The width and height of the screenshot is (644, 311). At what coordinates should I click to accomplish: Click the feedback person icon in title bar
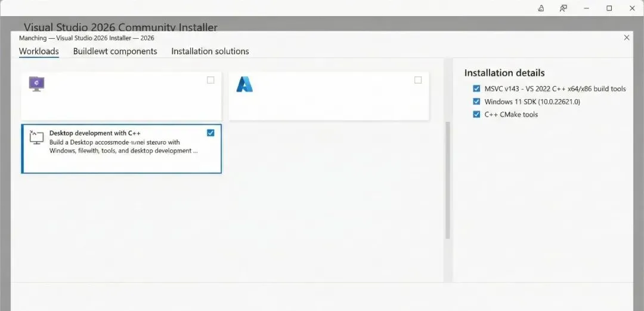pos(563,8)
